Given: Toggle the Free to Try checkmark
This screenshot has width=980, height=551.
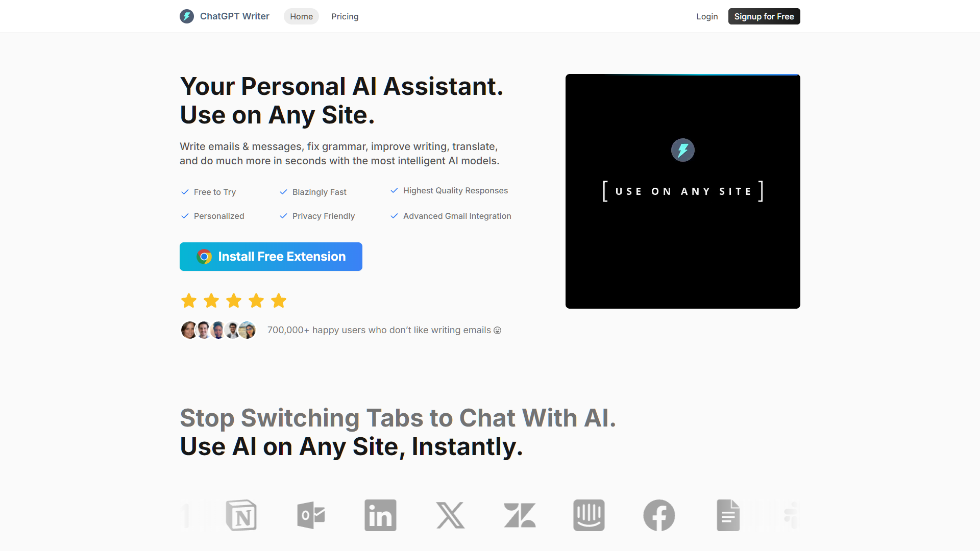Looking at the screenshot, I should point(184,192).
